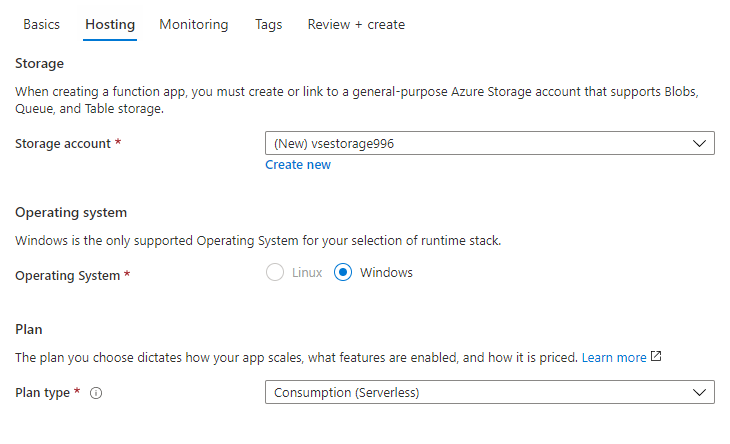
Task: Click the external link icon beside Learn more
Action: pos(656,357)
